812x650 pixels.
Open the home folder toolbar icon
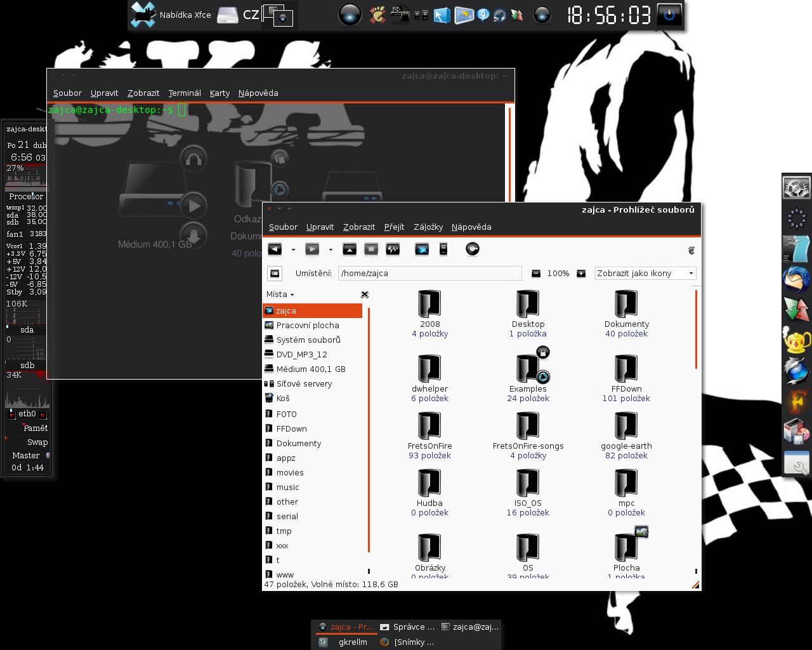click(x=422, y=249)
